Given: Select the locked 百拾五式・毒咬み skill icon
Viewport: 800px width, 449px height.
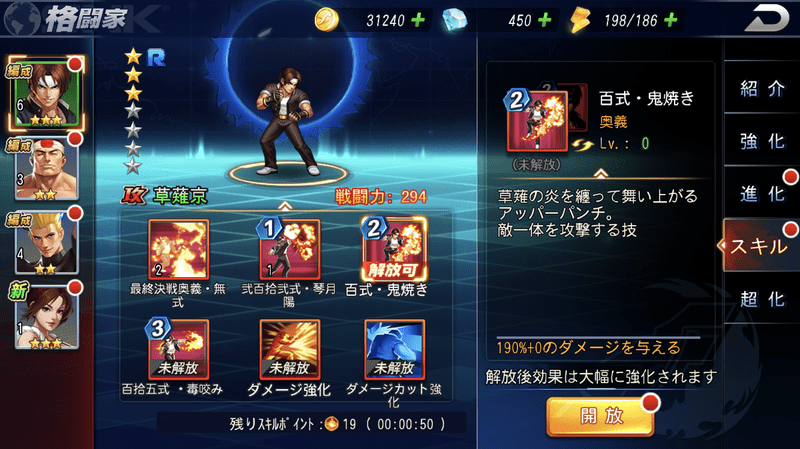Looking at the screenshot, I should pyautogui.click(x=178, y=350).
